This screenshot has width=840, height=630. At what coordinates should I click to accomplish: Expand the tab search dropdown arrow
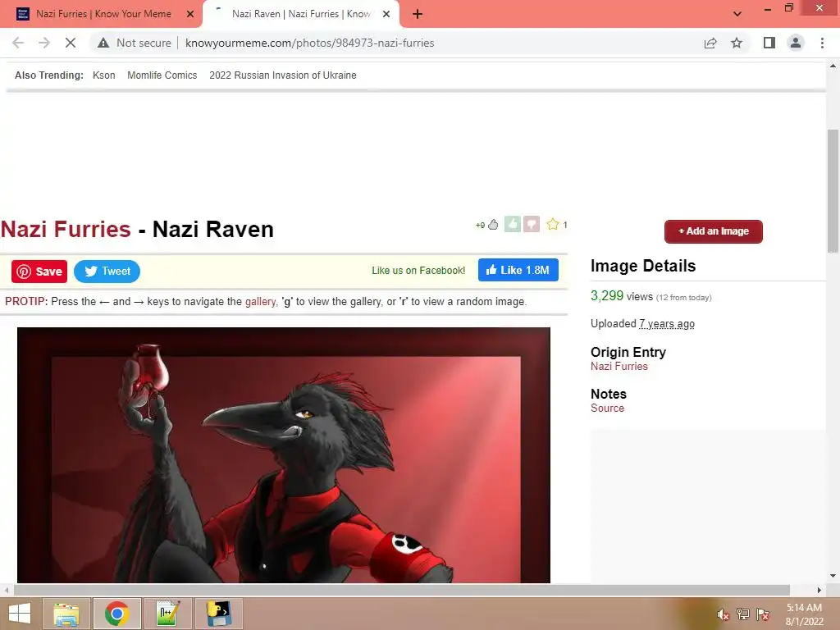(x=737, y=14)
